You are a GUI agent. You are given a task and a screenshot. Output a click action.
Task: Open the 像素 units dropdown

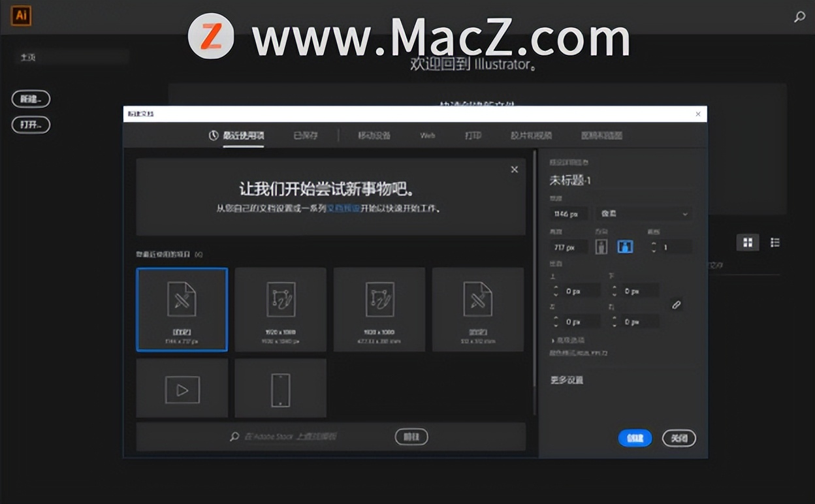point(644,213)
